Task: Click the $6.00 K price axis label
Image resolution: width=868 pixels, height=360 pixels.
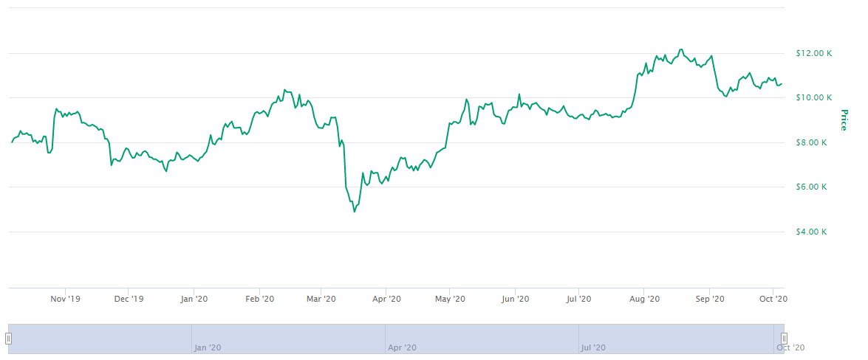Action: (811, 187)
